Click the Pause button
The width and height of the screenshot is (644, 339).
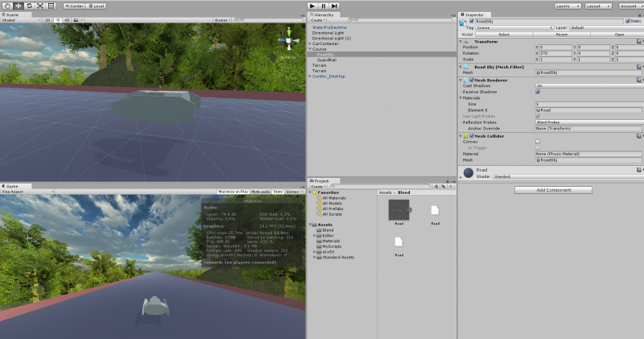(x=324, y=6)
